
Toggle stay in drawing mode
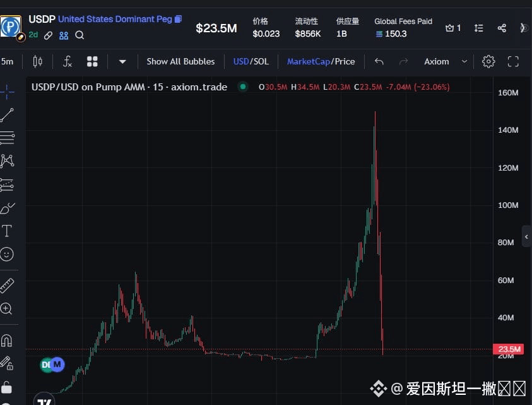(7, 363)
